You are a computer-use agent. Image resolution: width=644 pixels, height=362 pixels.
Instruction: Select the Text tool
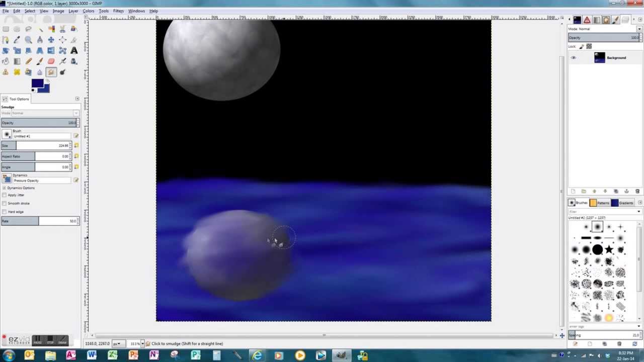74,50
